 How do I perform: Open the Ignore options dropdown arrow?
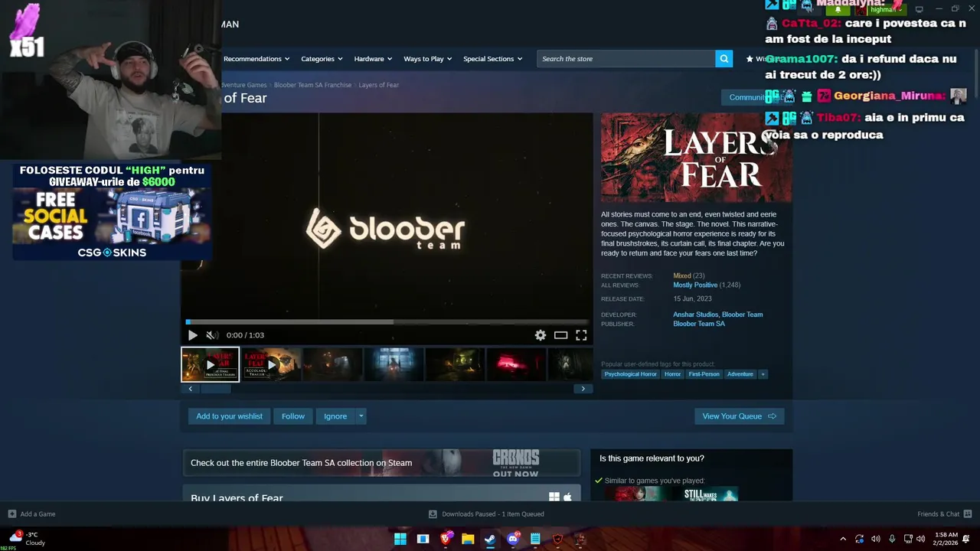coord(361,416)
